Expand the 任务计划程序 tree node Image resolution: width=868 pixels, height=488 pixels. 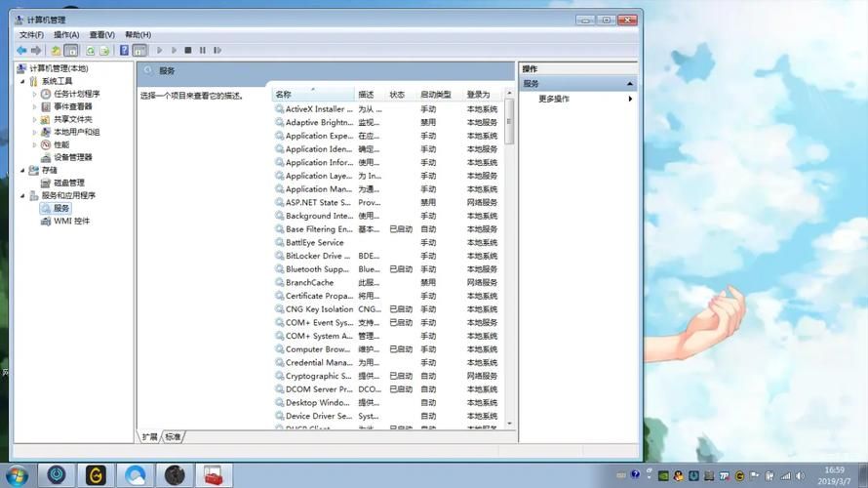[34, 94]
